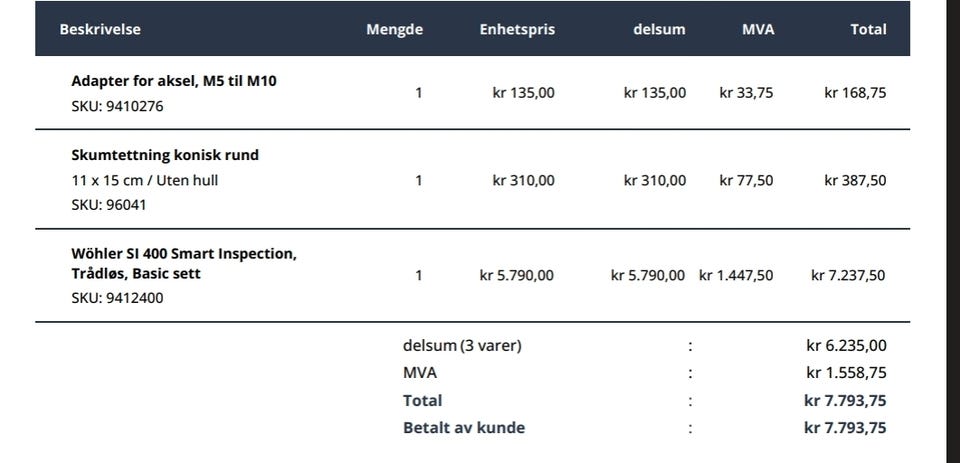Select Skumtettning konisk rund product title
Image resolution: width=960 pixels, height=463 pixels.
(165, 155)
